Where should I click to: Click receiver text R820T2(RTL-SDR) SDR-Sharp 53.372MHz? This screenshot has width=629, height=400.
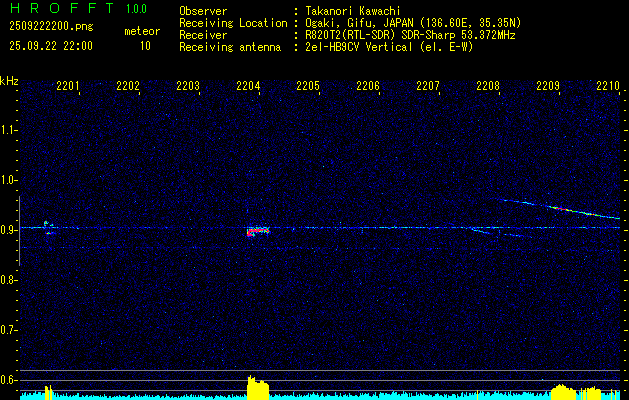410,35
